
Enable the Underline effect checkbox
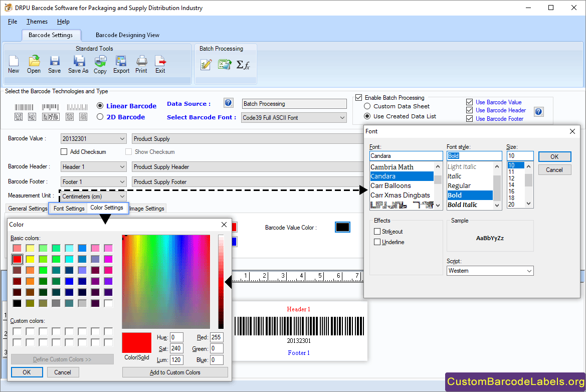coord(377,242)
